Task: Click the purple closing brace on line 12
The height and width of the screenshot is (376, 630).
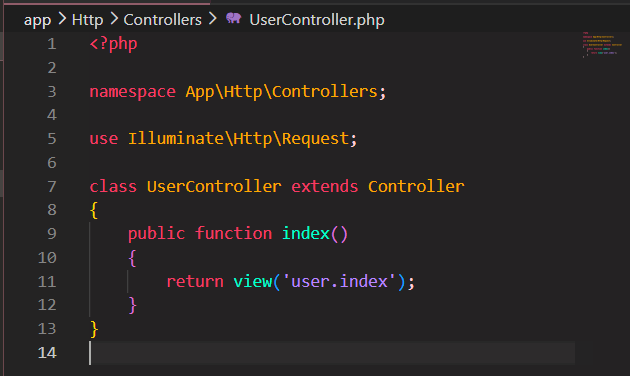Action: [132, 305]
